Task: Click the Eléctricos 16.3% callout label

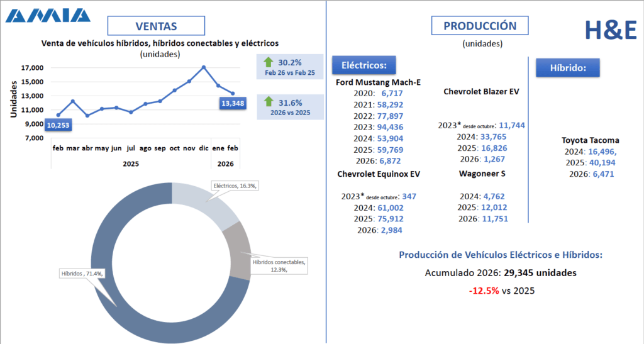Action: [x=235, y=186]
